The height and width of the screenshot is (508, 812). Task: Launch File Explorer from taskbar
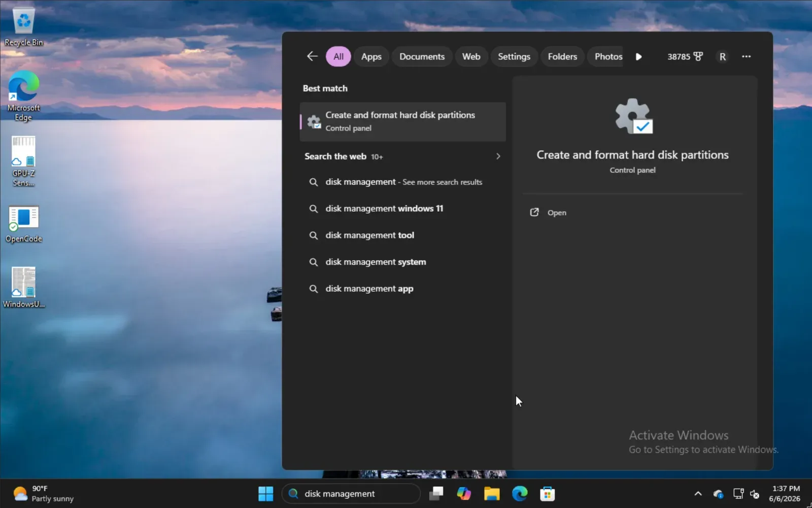pos(491,493)
